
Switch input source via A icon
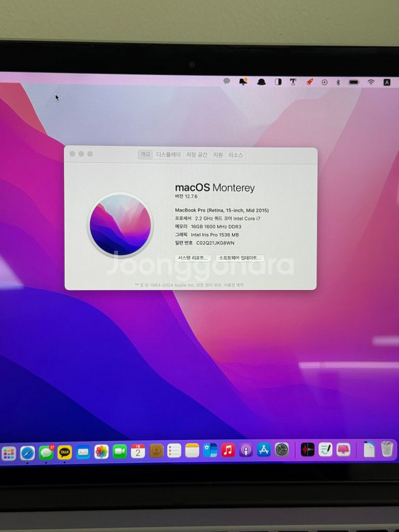387,82
